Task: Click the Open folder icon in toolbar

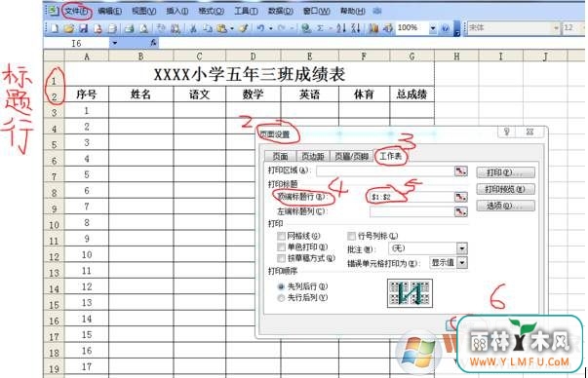Action: (68, 28)
